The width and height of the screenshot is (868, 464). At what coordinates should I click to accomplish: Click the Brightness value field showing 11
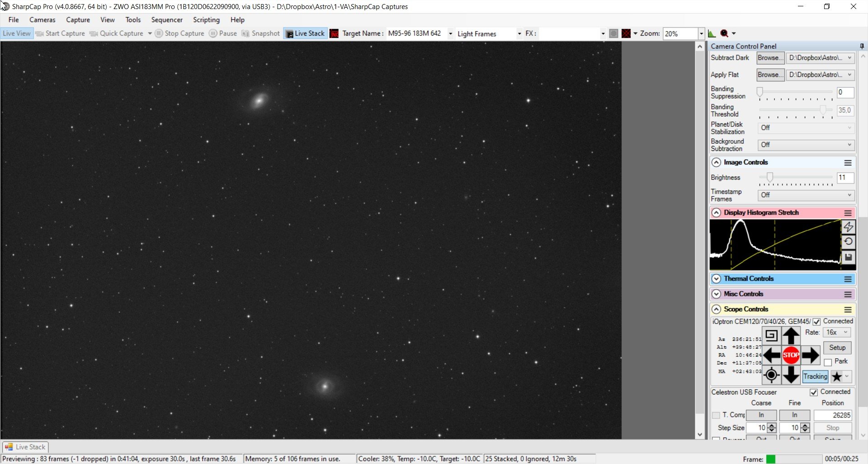(845, 178)
